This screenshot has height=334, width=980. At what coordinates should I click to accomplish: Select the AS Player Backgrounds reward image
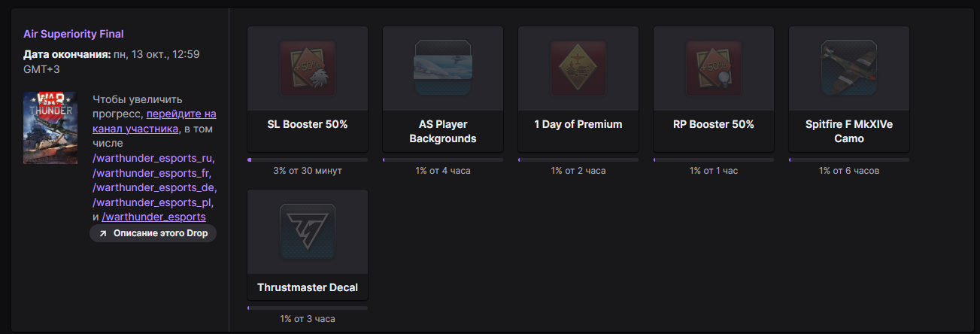click(442, 69)
